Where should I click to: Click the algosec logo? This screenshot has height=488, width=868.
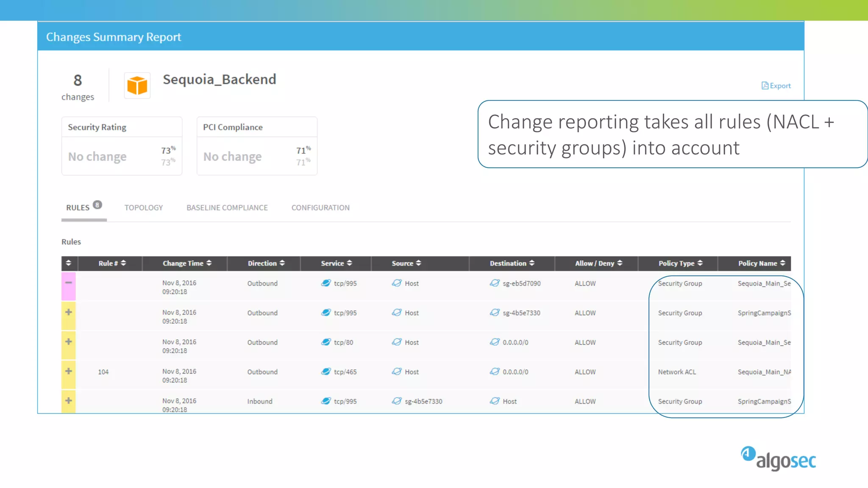pos(778,458)
